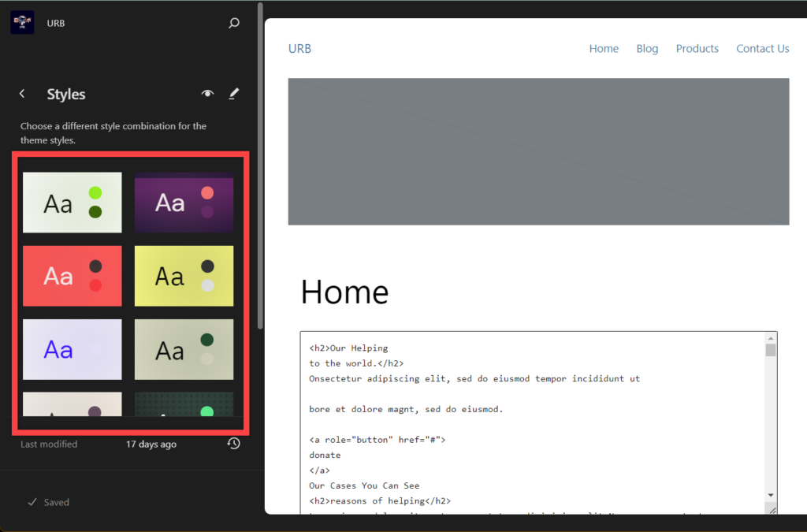Collapse the Styles panel with the back chevron
Screen dimensions: 807x532
(x=22, y=93)
